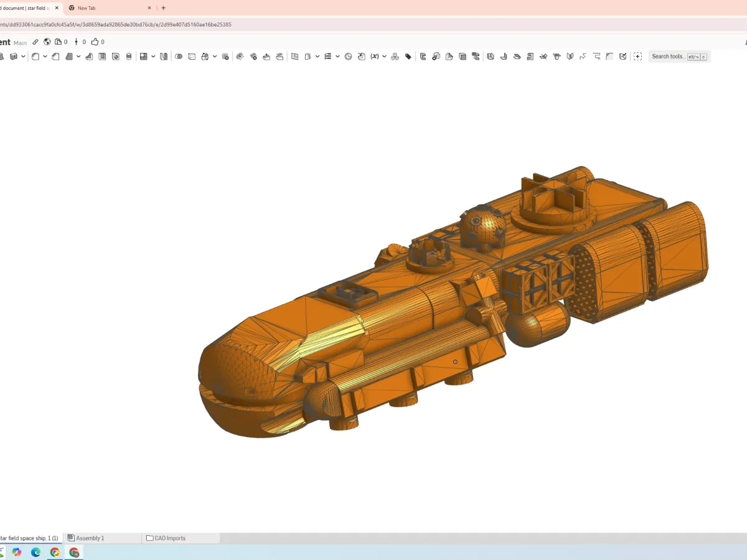Click the Main workspace label
Image resolution: width=747 pixels, height=560 pixels.
click(x=19, y=42)
